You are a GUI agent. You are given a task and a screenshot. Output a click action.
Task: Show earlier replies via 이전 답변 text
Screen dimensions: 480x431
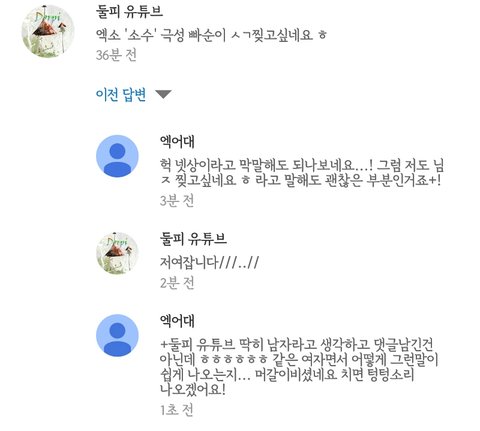tap(121, 94)
